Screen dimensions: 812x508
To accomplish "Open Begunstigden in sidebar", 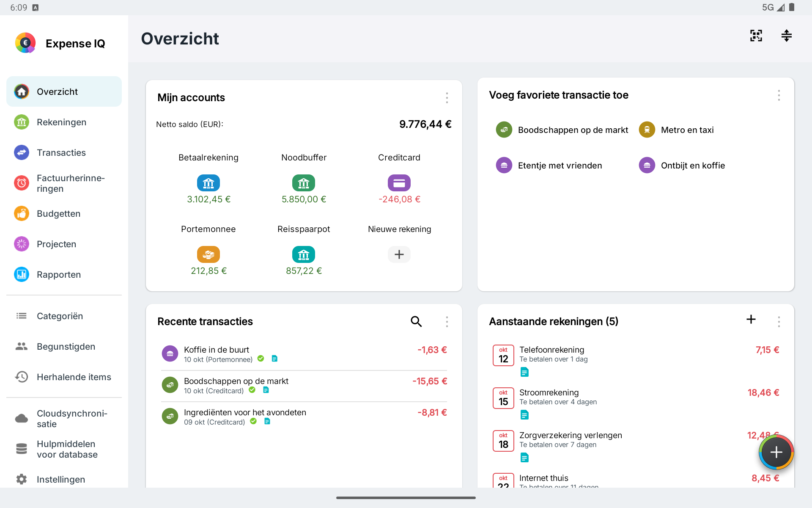I will click(x=64, y=347).
